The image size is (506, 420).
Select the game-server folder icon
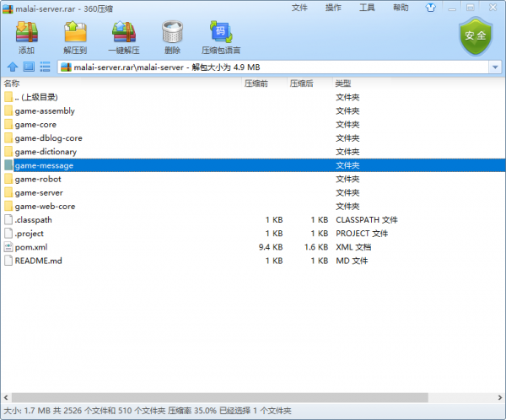[x=8, y=192]
